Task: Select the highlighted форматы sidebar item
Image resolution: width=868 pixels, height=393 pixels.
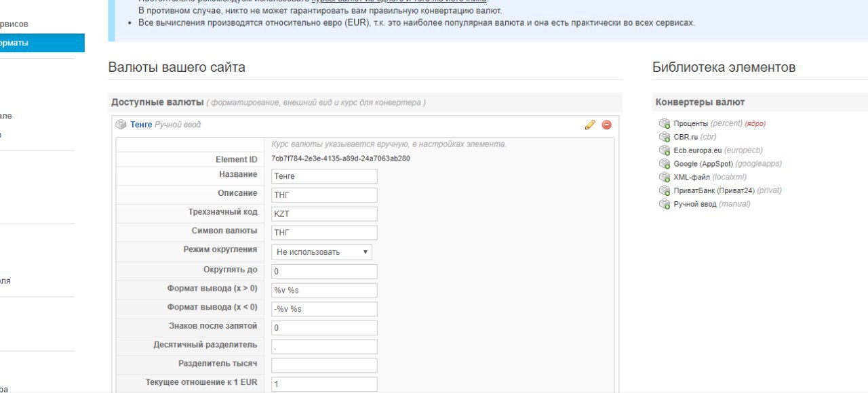Action: (x=42, y=43)
